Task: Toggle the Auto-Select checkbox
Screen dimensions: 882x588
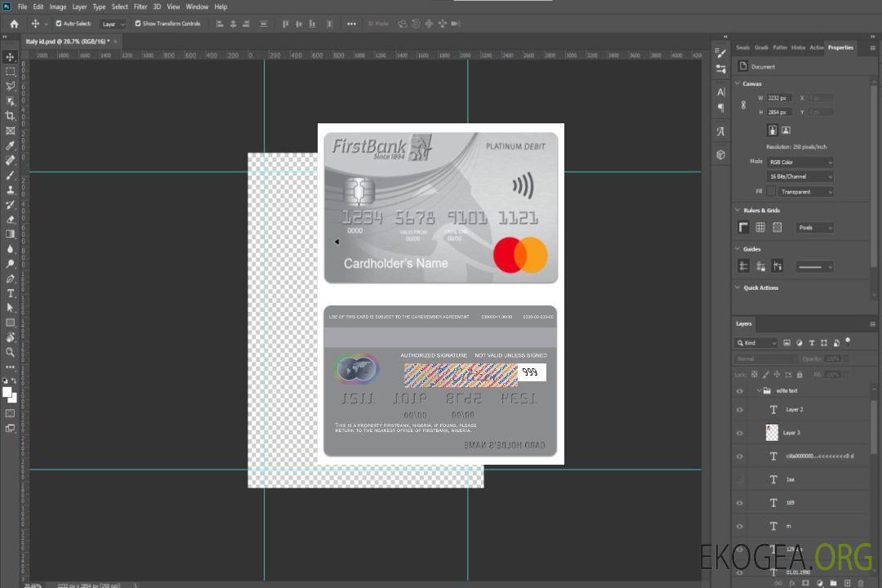Action: (x=59, y=24)
